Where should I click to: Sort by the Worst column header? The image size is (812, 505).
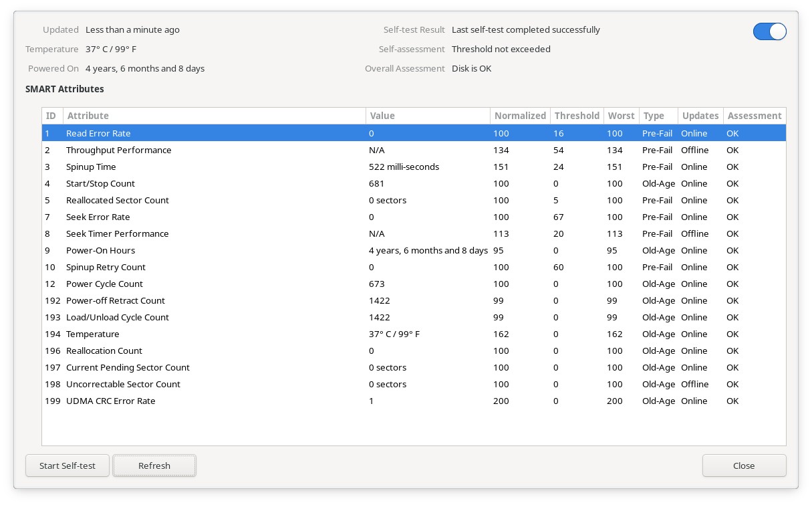pyautogui.click(x=621, y=116)
